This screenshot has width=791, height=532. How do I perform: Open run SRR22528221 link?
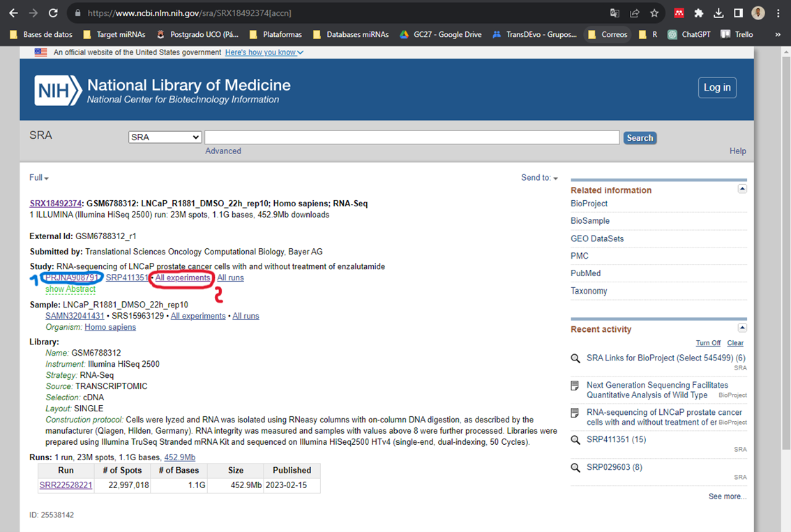click(66, 485)
